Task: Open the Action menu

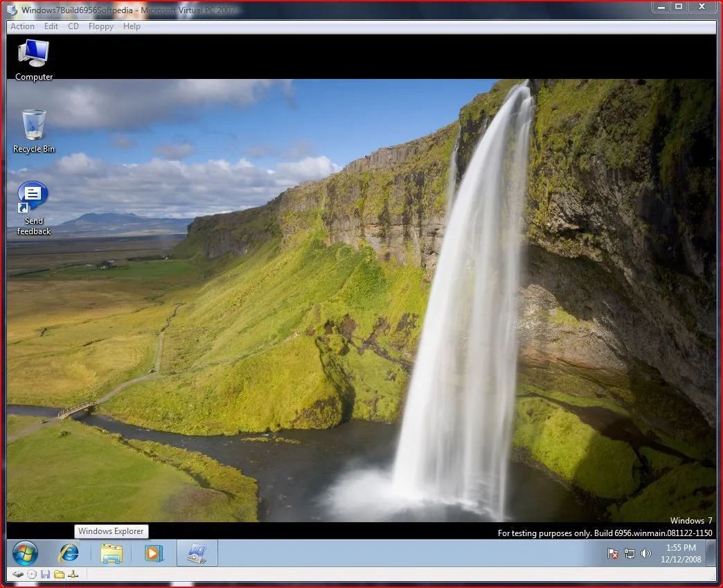Action: (21, 26)
